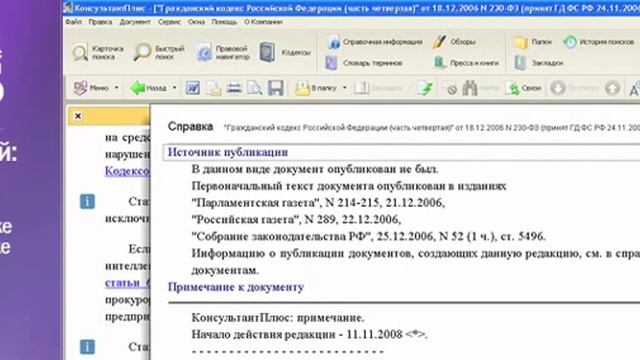Open Связи document links

click(524, 88)
